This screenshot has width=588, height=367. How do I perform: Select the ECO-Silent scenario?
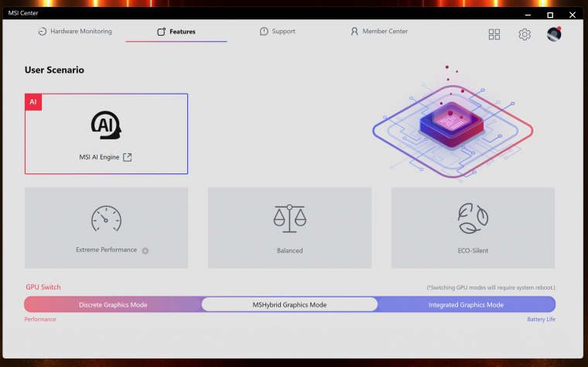coord(473,228)
